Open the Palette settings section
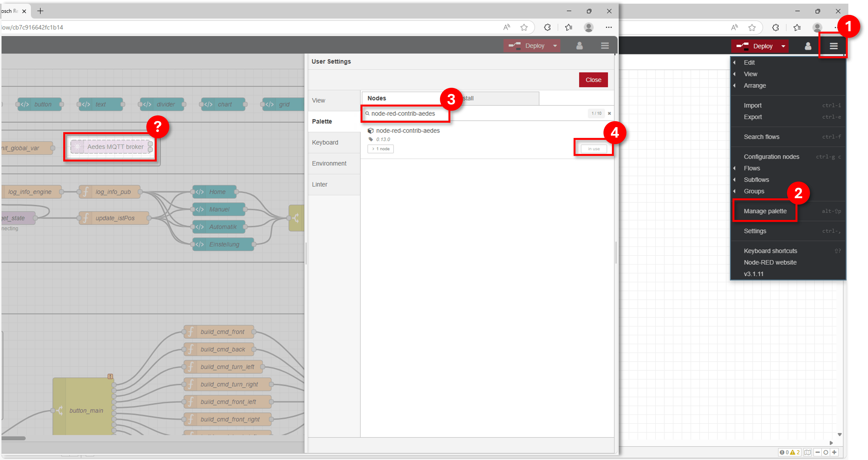The height and width of the screenshot is (460, 868). point(334,121)
